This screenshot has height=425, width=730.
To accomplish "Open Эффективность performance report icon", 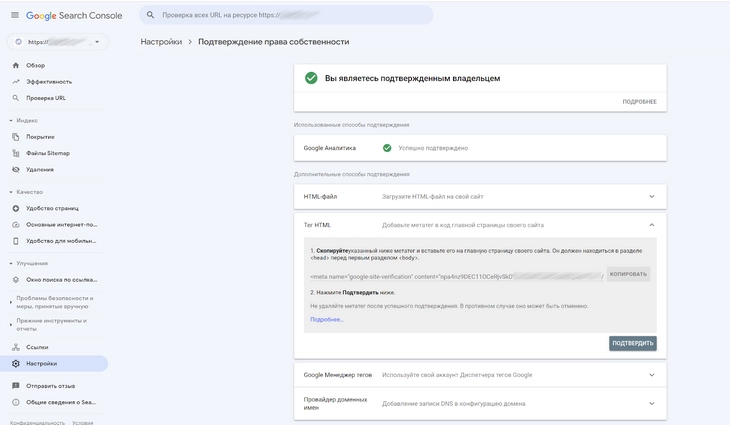I will 16,81.
